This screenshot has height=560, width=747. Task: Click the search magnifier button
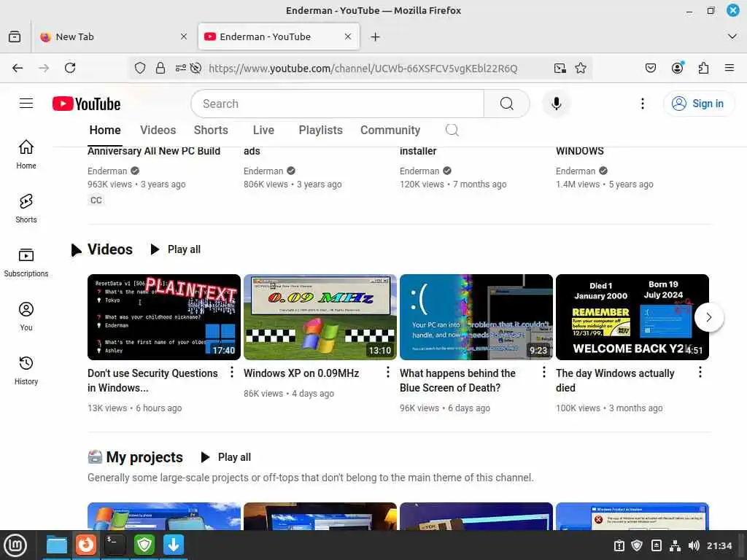click(x=507, y=104)
